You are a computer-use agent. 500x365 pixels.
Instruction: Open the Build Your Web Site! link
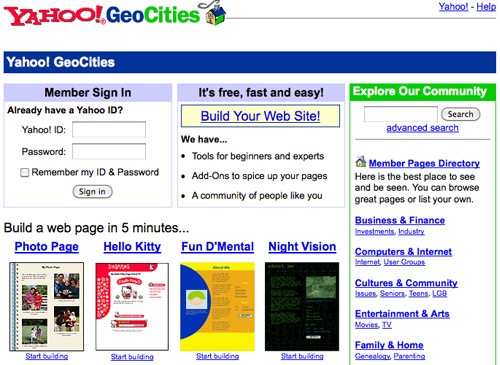pos(260,116)
